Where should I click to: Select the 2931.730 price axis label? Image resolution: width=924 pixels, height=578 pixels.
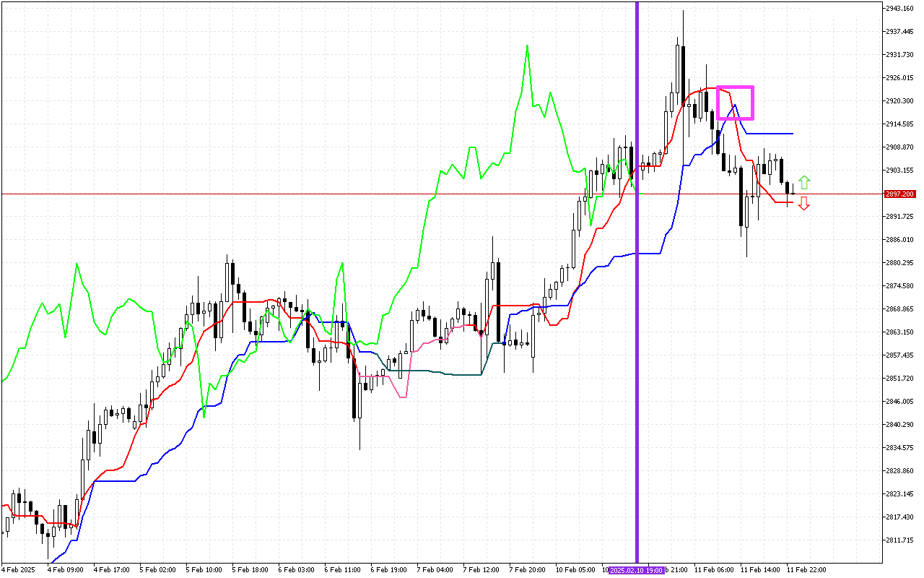pos(899,55)
